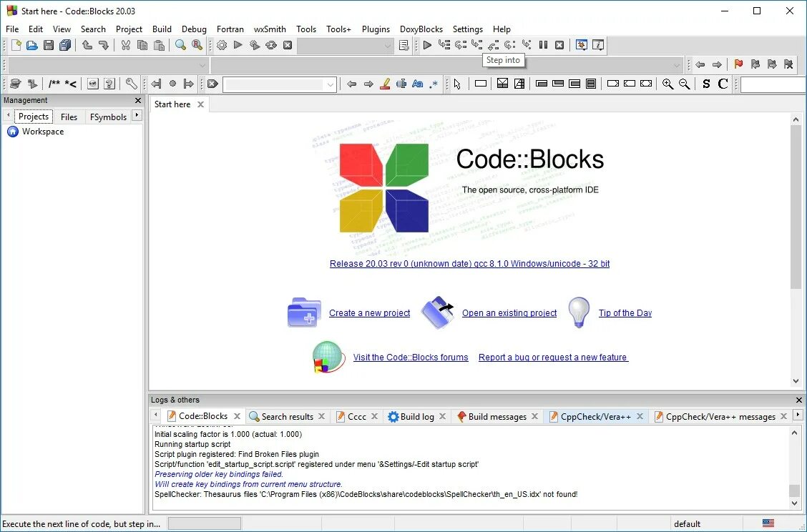
Task: Click the Abort build icon
Action: (288, 45)
